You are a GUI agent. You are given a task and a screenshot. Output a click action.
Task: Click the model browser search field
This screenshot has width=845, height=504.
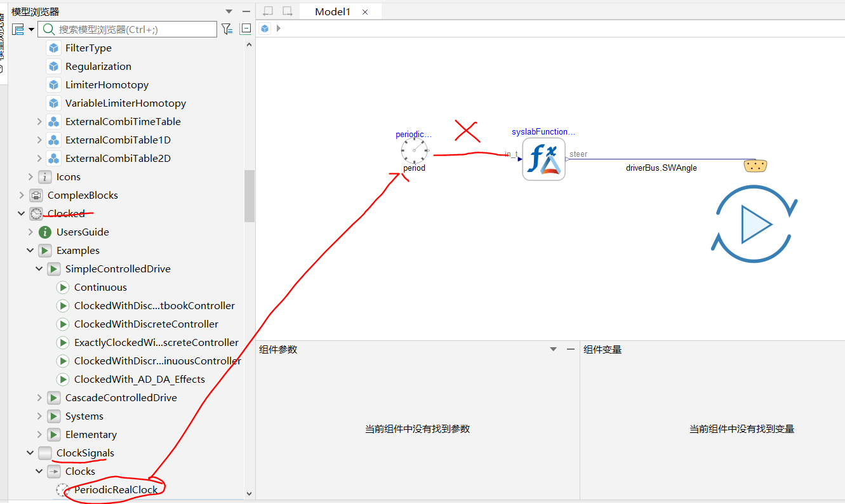tap(127, 29)
